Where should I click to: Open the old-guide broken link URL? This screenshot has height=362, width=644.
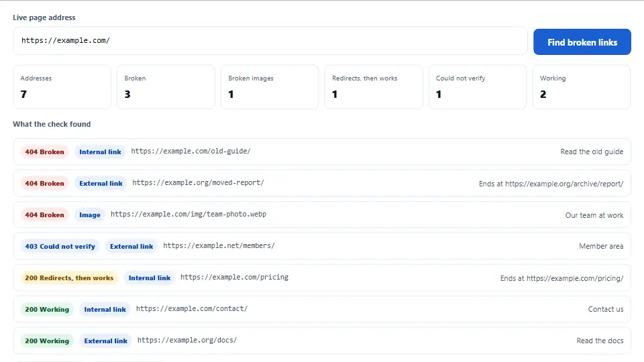click(191, 151)
